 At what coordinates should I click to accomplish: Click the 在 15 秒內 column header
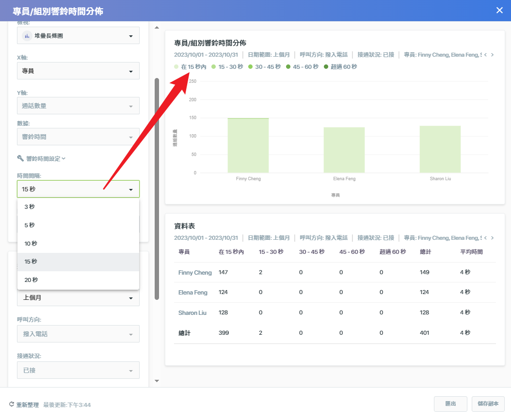coord(231,252)
